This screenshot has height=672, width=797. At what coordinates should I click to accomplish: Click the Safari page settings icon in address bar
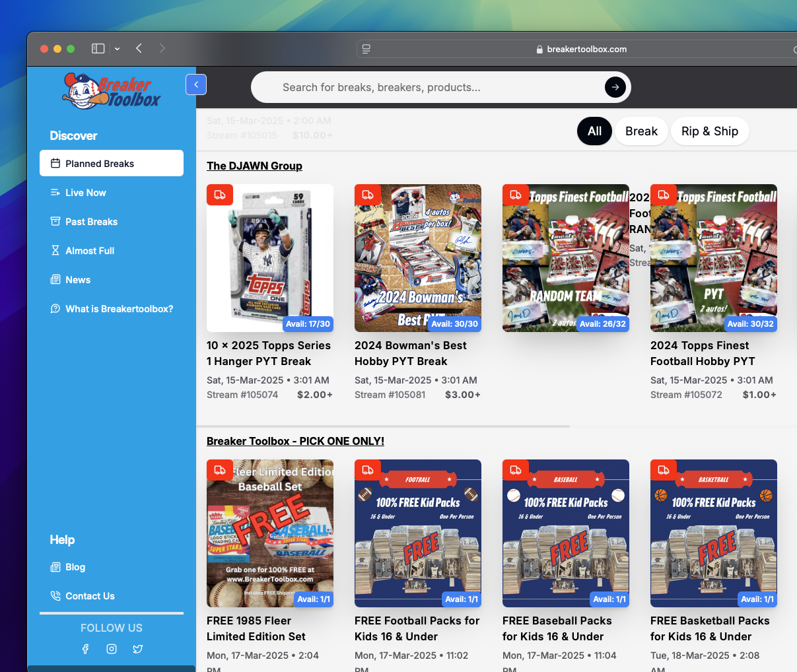click(x=366, y=49)
